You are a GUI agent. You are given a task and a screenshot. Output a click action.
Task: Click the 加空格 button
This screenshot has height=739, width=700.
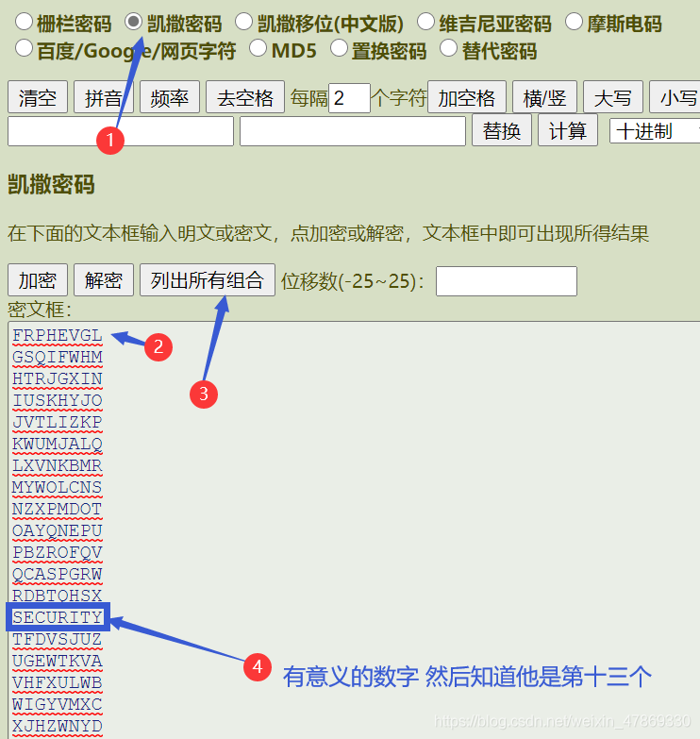pos(467,97)
